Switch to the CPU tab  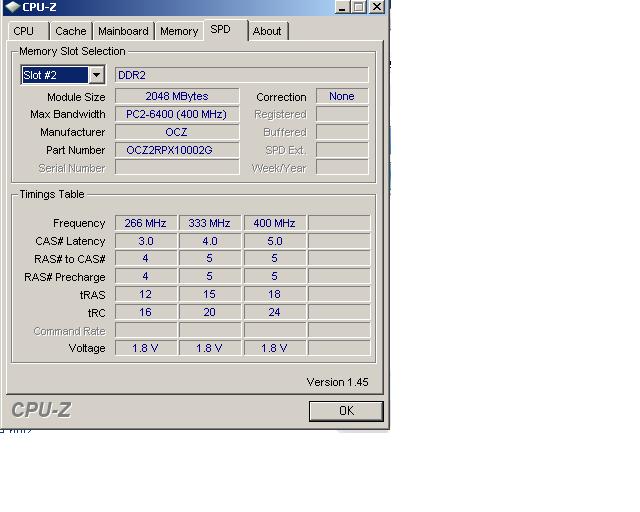(x=28, y=31)
